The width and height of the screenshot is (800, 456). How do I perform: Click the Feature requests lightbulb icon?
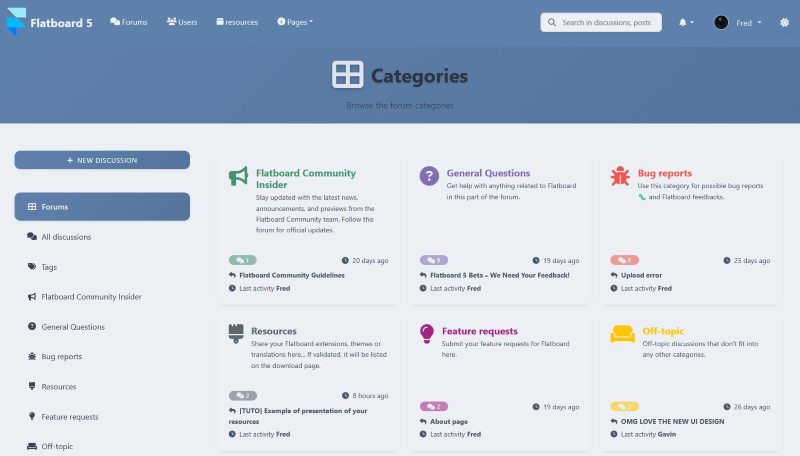(x=427, y=332)
